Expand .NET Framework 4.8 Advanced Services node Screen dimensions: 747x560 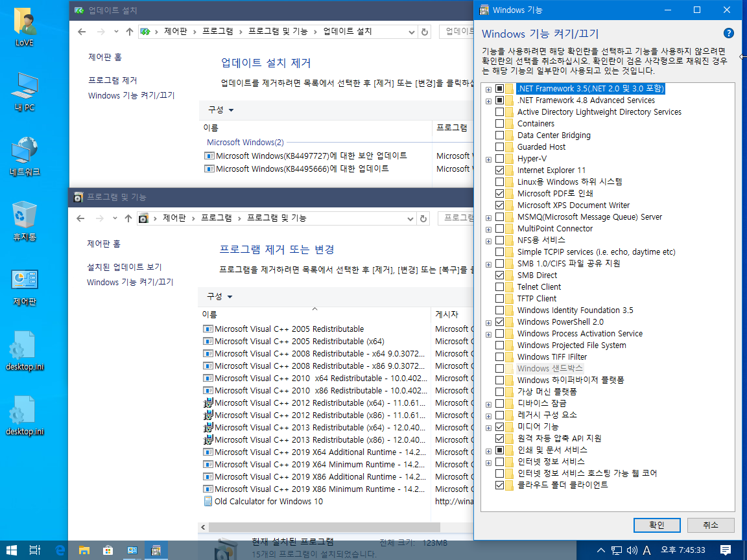(488, 101)
